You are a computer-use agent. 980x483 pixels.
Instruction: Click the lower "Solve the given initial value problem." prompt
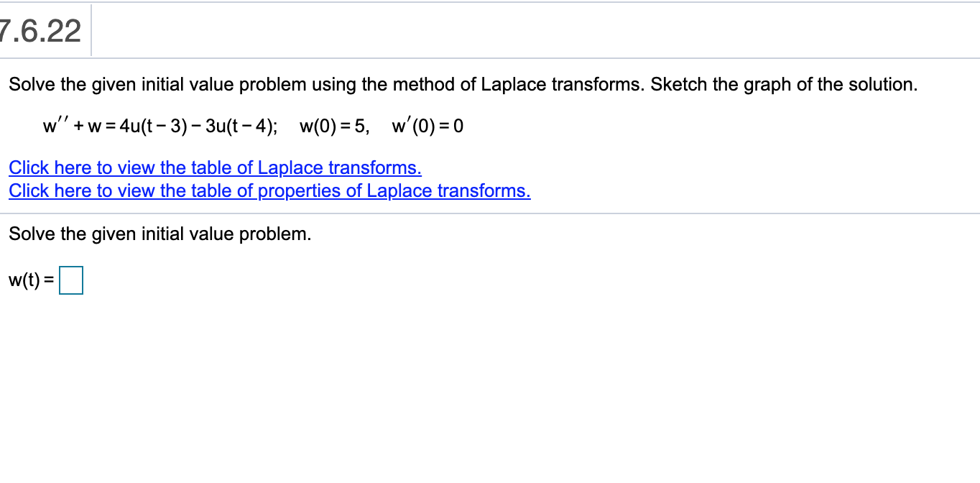(160, 234)
